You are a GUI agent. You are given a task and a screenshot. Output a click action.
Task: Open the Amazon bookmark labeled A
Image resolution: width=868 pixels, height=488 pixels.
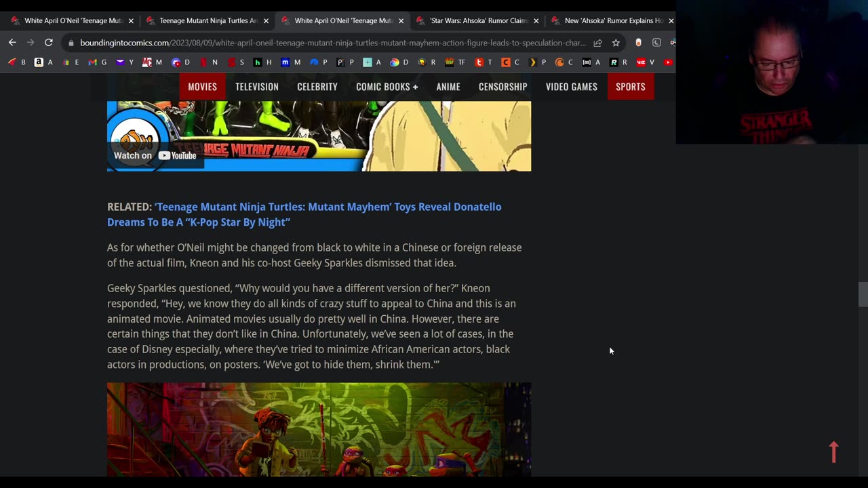[x=43, y=62]
